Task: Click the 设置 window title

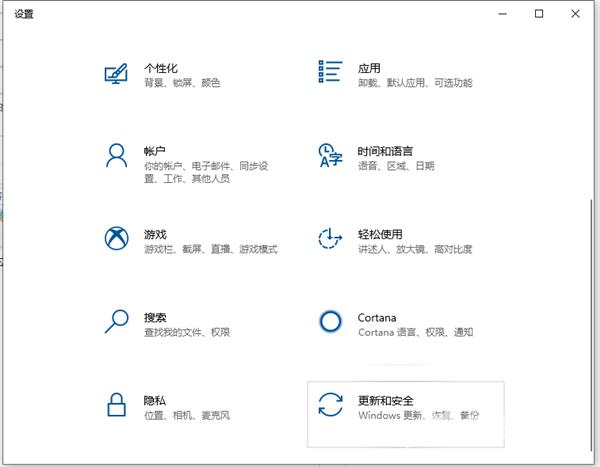Action: (24, 14)
